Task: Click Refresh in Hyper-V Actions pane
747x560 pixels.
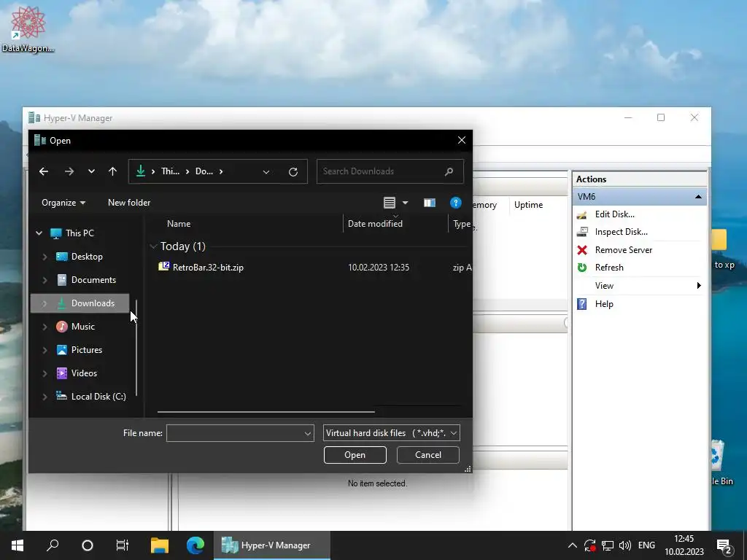Action: (609, 268)
